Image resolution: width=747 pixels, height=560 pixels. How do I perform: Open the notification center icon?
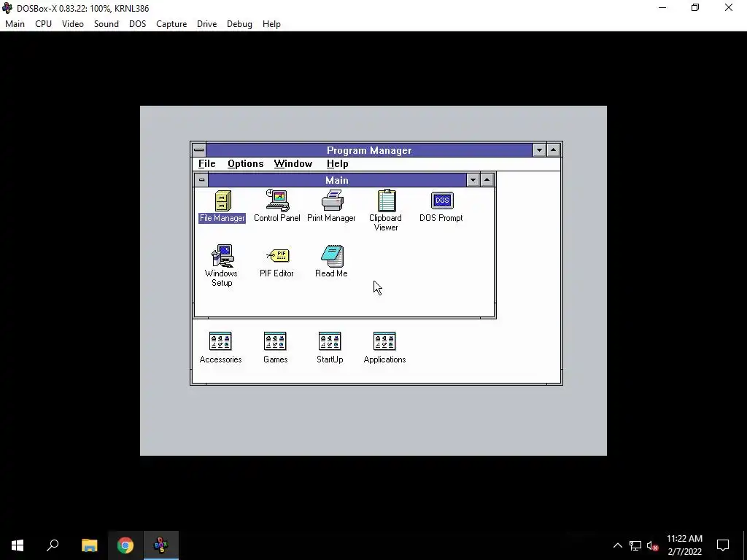pyautogui.click(x=723, y=545)
